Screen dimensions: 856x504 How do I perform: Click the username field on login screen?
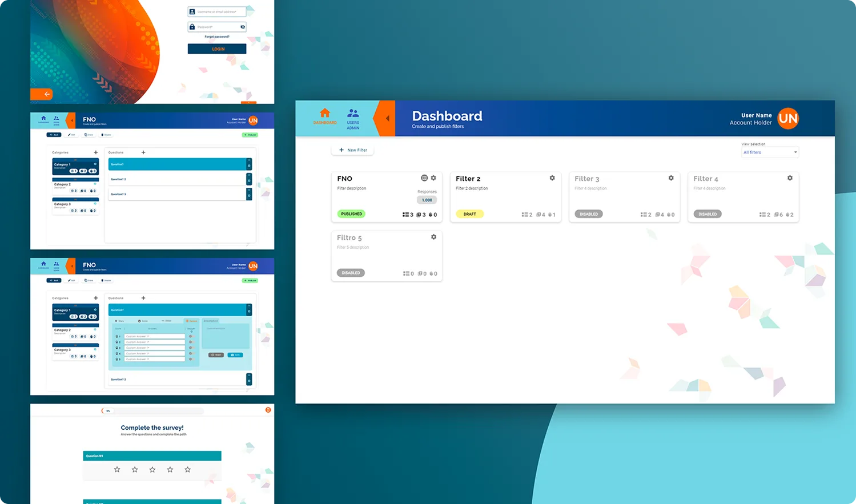point(217,11)
